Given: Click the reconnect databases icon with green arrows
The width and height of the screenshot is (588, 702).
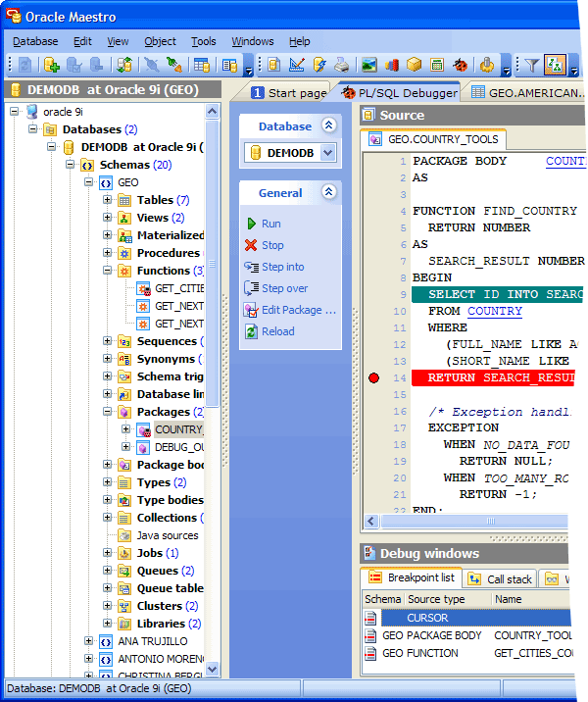Looking at the screenshot, I should [124, 66].
